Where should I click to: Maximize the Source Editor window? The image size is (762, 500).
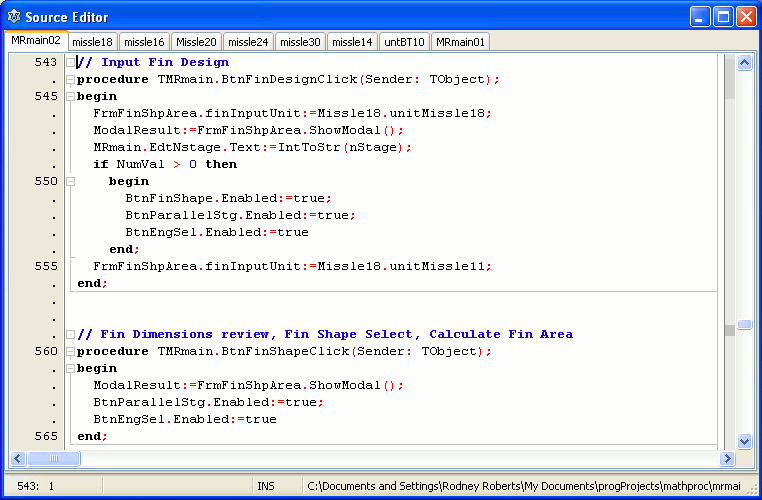[x=720, y=16]
